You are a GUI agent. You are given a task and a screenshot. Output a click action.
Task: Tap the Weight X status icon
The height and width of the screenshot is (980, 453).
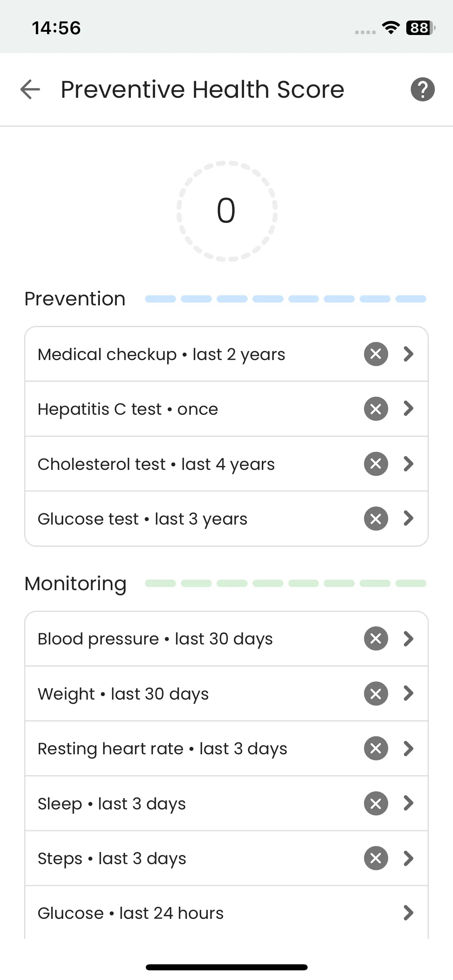point(376,694)
